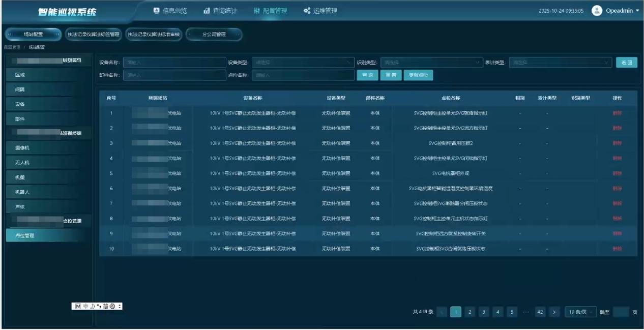644x330 pixels.
Task: Click the 查询统计 bar chart icon
Action: [207, 11]
